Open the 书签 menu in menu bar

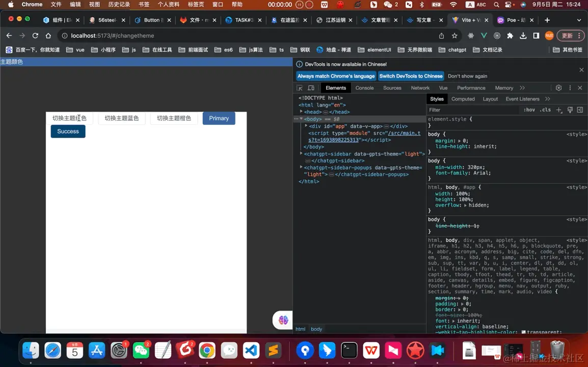tap(144, 5)
